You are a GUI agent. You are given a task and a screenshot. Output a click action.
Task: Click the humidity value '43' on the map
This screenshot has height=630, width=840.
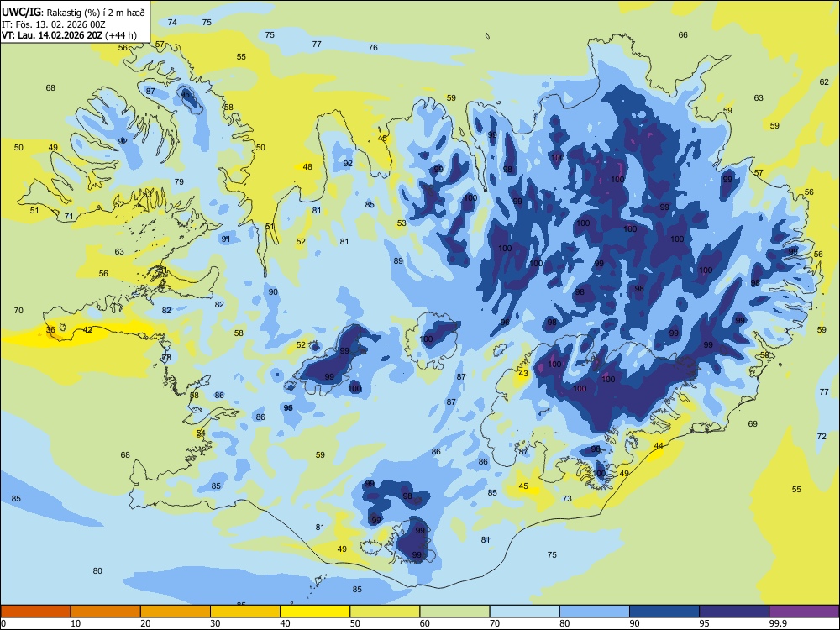tap(523, 374)
